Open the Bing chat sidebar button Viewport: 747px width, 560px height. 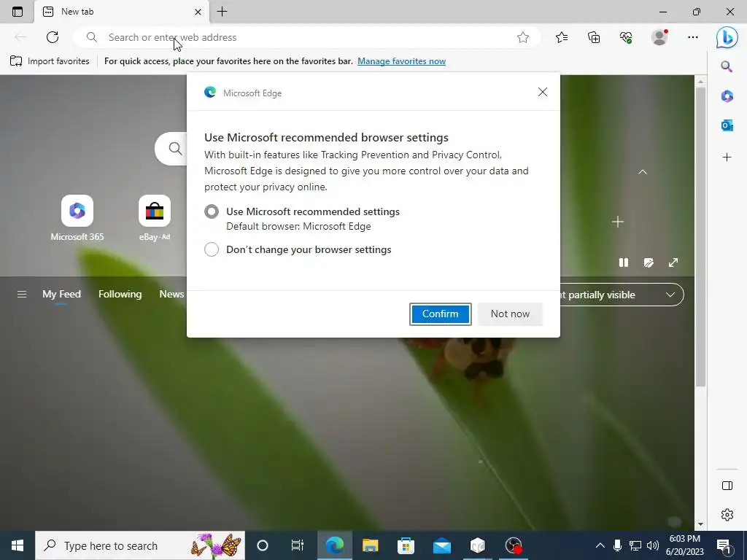point(727,37)
